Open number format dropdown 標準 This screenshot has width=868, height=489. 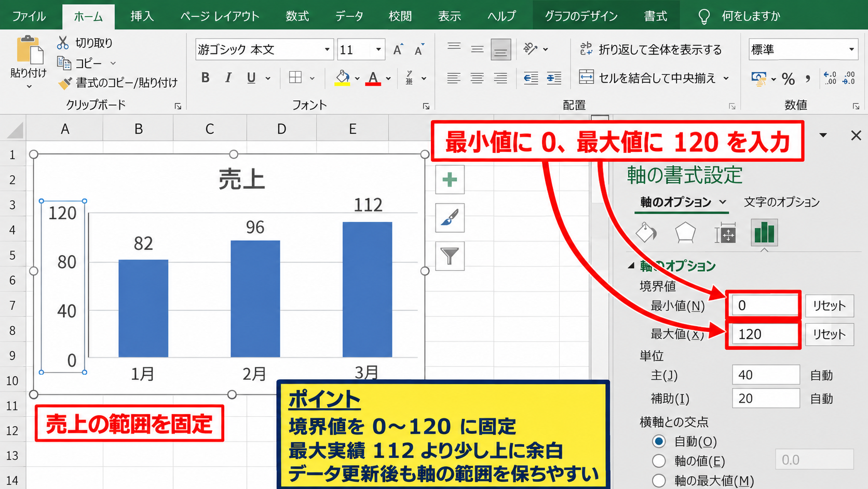pyautogui.click(x=851, y=49)
